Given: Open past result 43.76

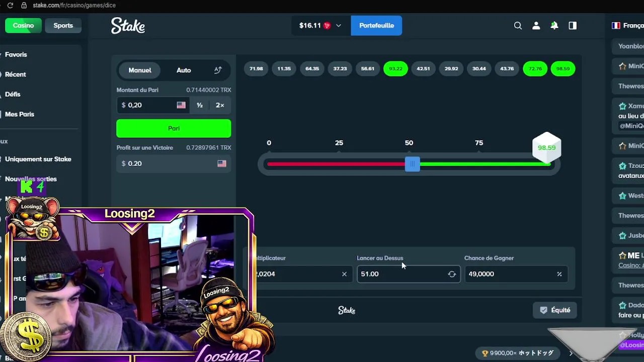Looking at the screenshot, I should pyautogui.click(x=507, y=69).
